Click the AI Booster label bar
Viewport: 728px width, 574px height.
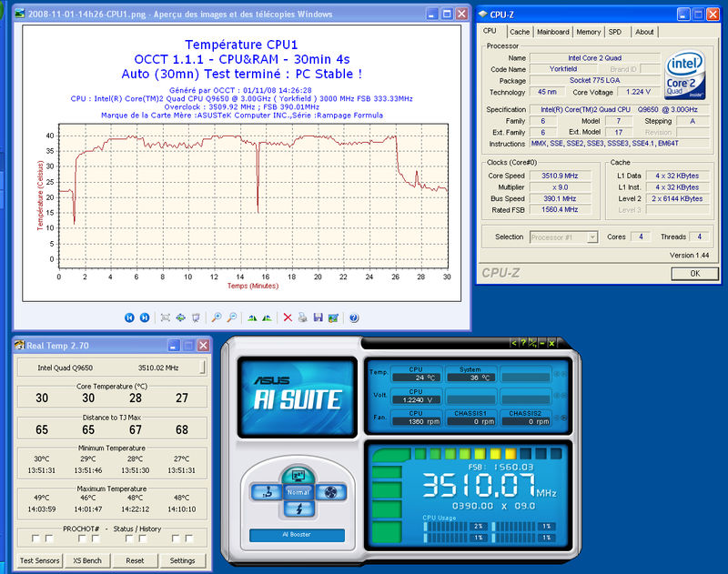[x=296, y=536]
